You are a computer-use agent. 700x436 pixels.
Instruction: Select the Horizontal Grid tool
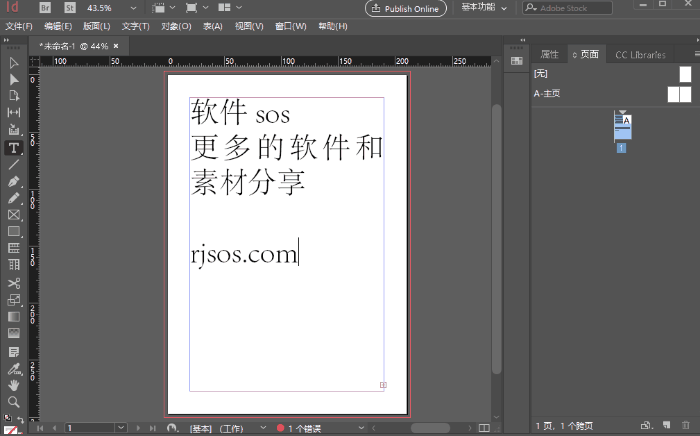(x=14, y=248)
